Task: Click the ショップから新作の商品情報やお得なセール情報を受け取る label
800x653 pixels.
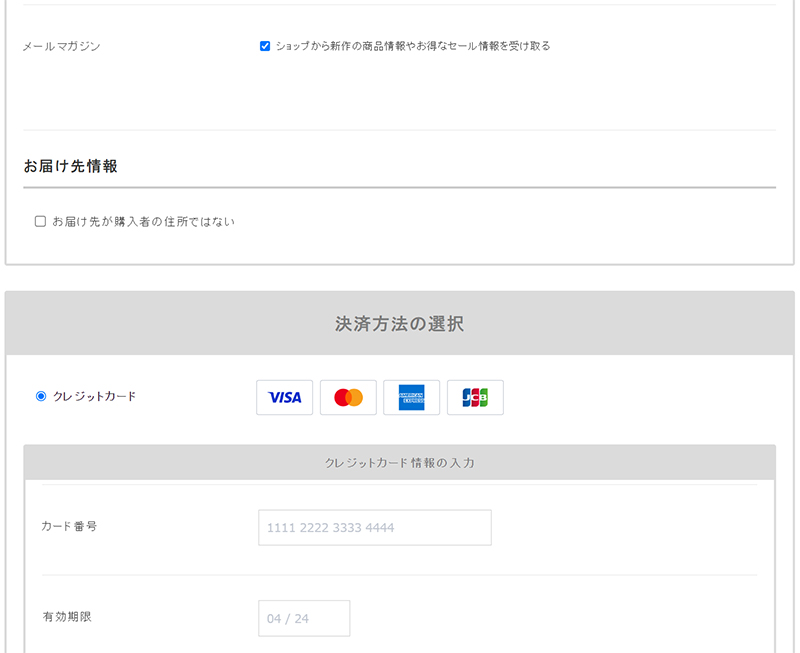Action: [x=413, y=46]
